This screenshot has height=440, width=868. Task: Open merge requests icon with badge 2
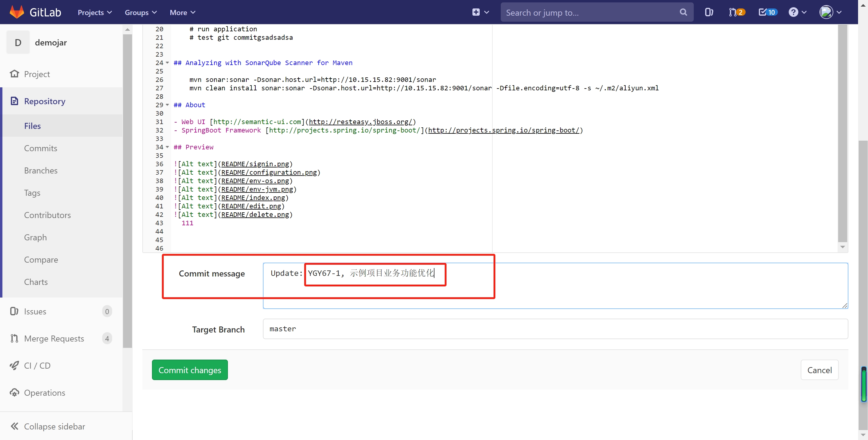click(x=736, y=12)
